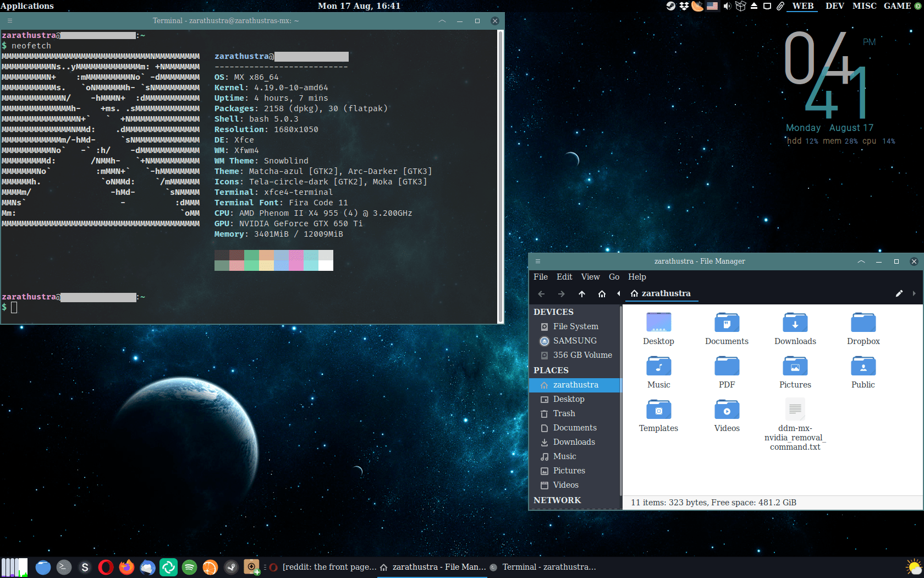Viewport: 924px width, 578px height.
Task: Click the forward history arrow in File Manager
Action: tap(562, 293)
